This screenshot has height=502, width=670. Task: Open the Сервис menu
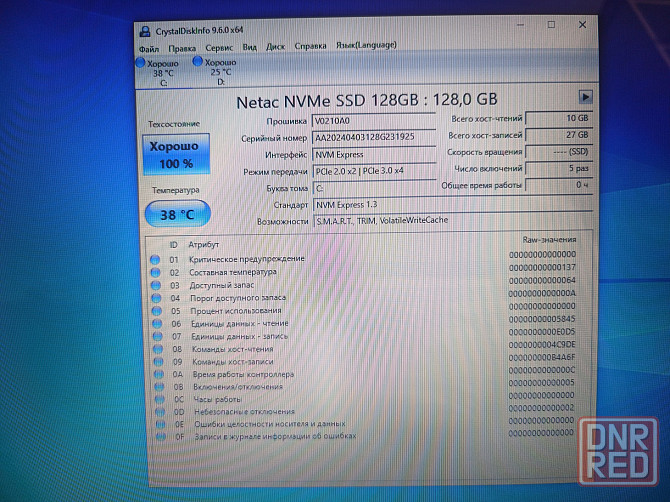pos(219,48)
